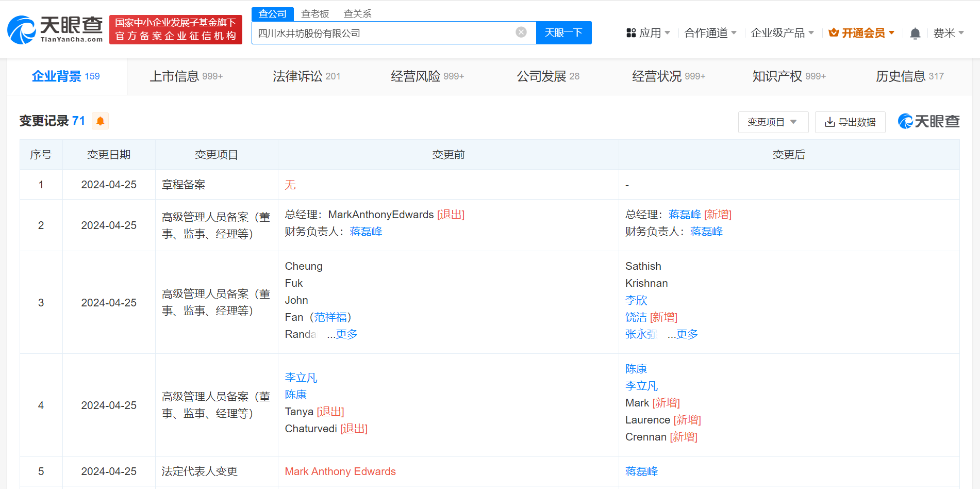This screenshot has height=489, width=980.
Task: Open the 合作通道 dropdown menu
Action: [710, 33]
